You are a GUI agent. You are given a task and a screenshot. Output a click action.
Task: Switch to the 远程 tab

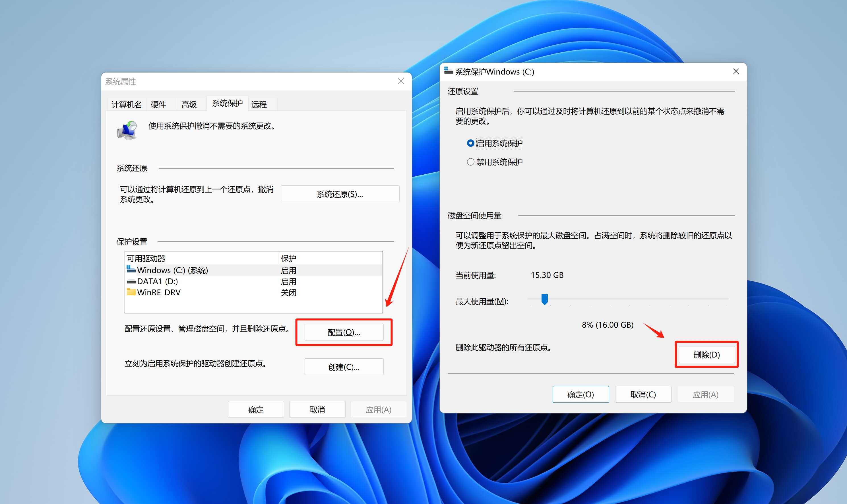(259, 104)
